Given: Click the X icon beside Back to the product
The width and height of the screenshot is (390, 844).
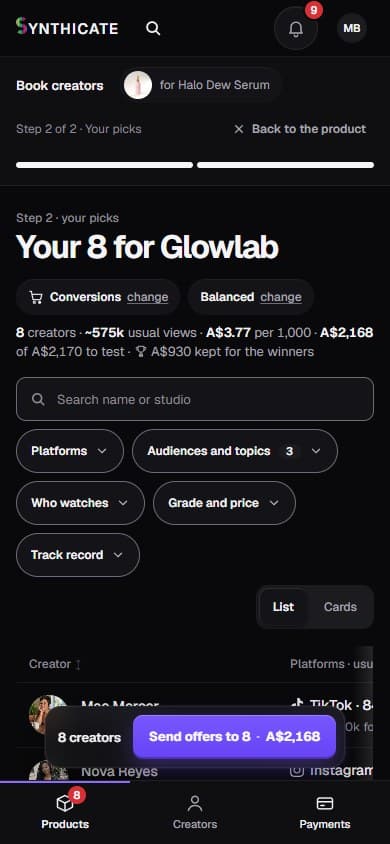Looking at the screenshot, I should pyautogui.click(x=239, y=129).
